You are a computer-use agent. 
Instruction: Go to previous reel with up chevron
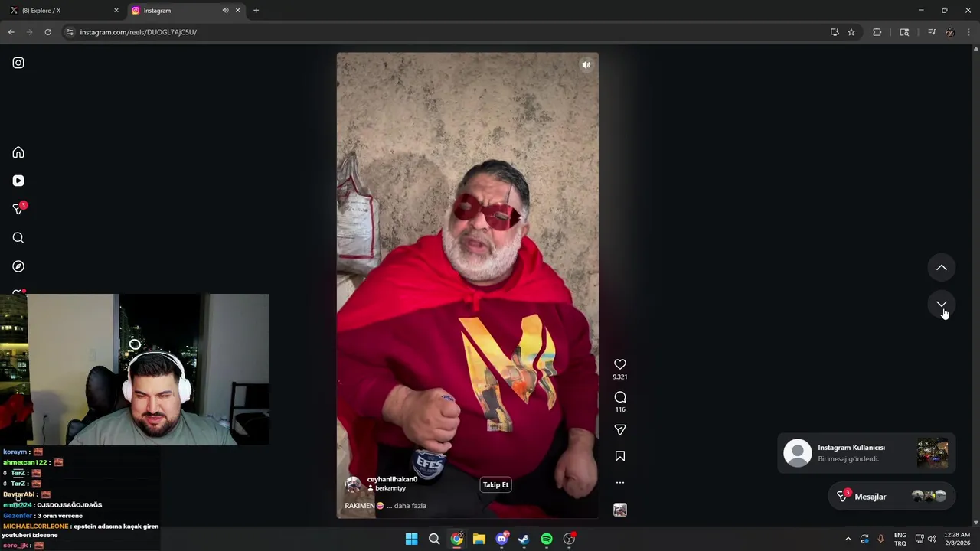tap(942, 268)
